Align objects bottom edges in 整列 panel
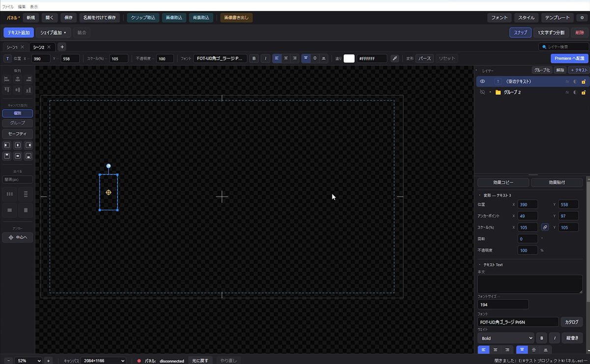 pyautogui.click(x=29, y=90)
